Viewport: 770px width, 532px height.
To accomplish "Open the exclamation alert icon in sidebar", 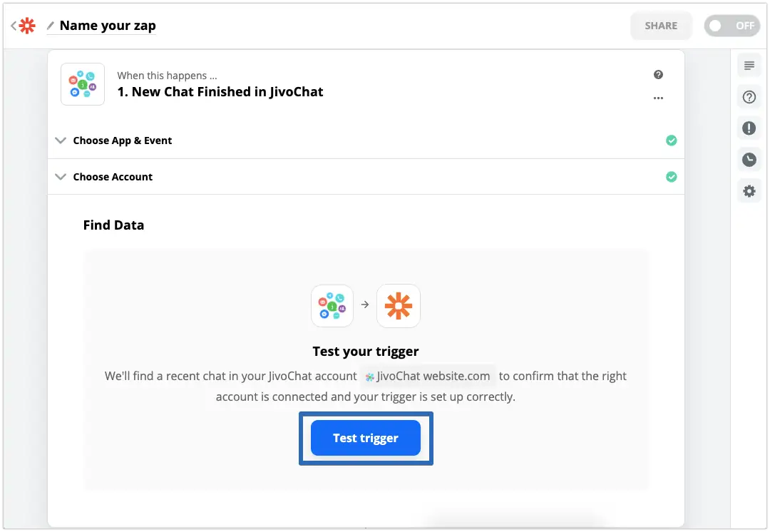I will pyautogui.click(x=749, y=128).
